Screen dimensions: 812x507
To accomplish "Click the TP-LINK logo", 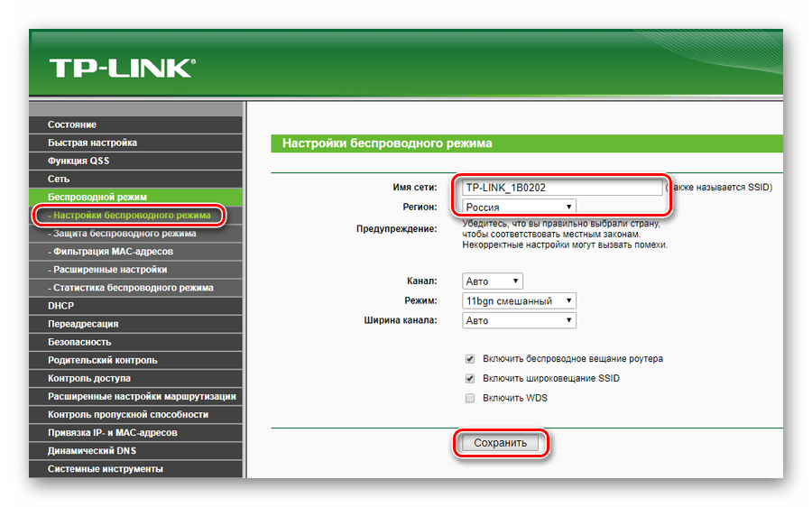I will [122, 69].
